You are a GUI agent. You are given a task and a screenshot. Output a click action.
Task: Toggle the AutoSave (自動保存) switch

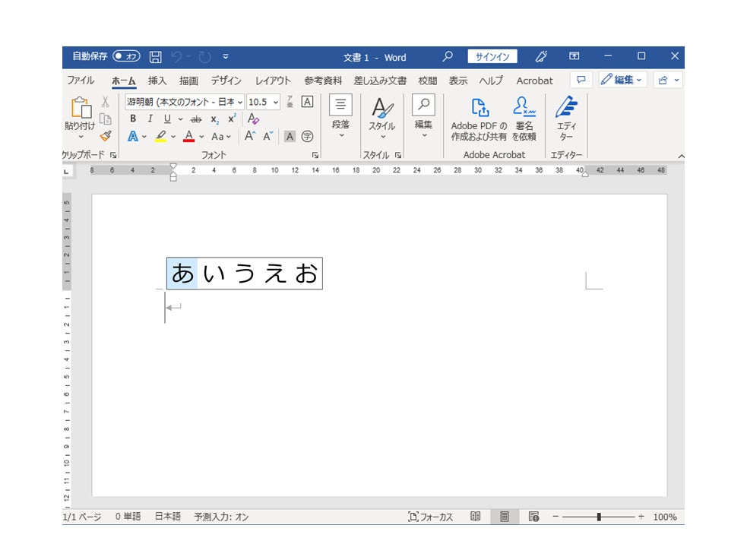126,57
